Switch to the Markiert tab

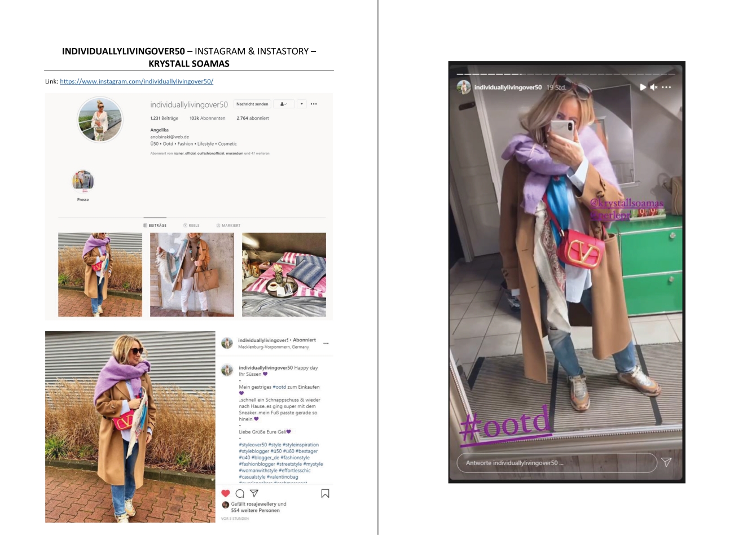pyautogui.click(x=228, y=225)
